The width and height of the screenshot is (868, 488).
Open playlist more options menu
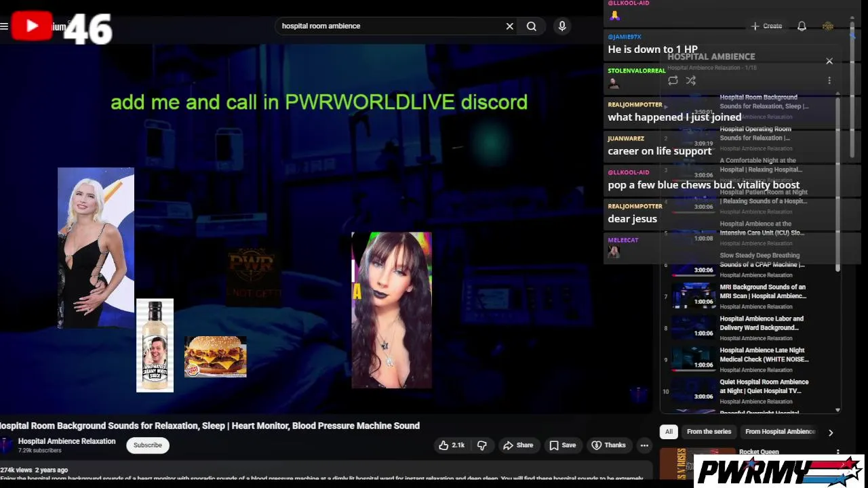829,81
